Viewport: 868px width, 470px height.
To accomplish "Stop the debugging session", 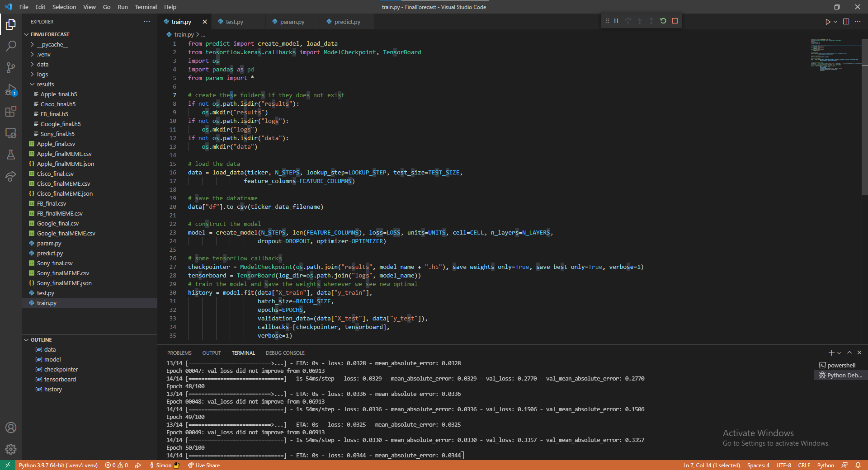I will pyautogui.click(x=675, y=21).
